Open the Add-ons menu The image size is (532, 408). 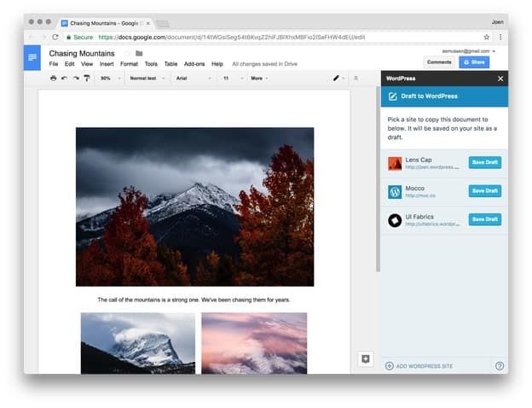[194, 64]
